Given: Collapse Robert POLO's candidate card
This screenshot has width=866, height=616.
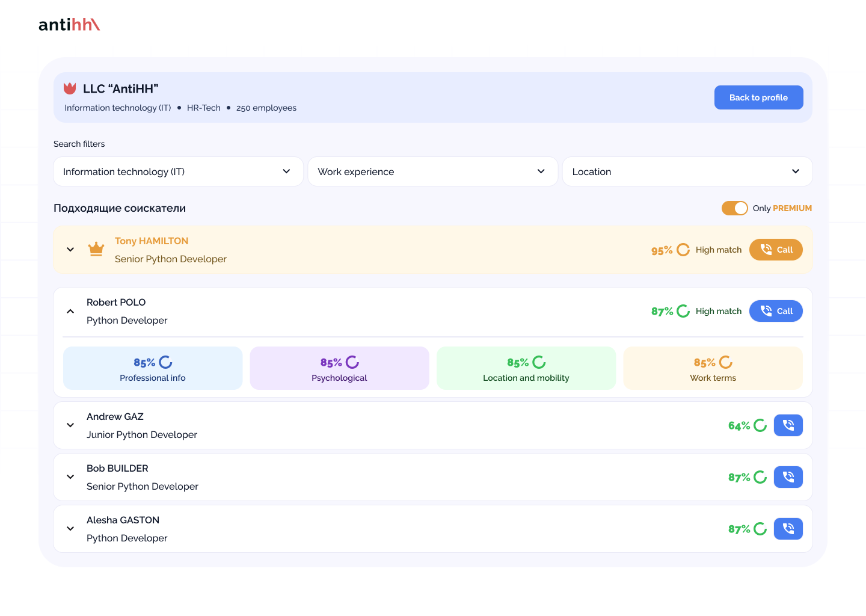Looking at the screenshot, I should tap(70, 311).
